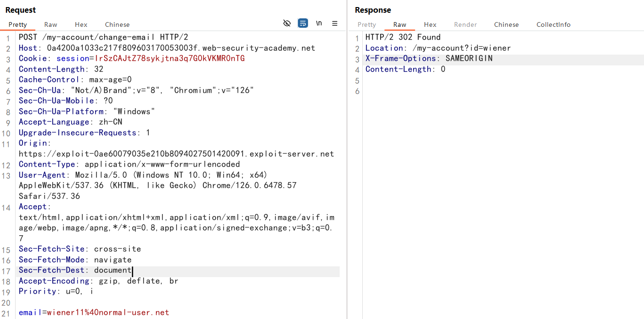Open the CollectInfo tab in Response

[x=553, y=24]
